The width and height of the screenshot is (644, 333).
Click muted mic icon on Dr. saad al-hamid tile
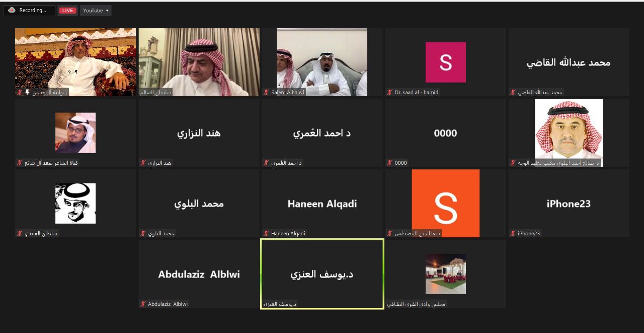[x=389, y=92]
